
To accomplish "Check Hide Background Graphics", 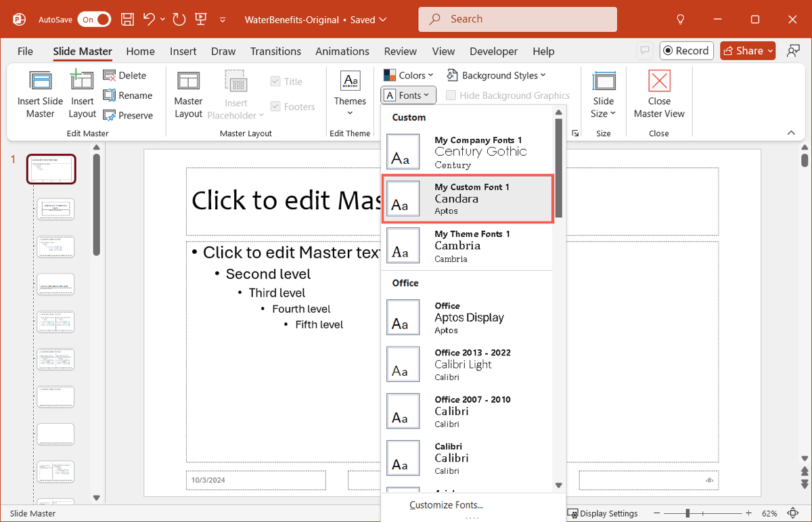I will (507, 95).
